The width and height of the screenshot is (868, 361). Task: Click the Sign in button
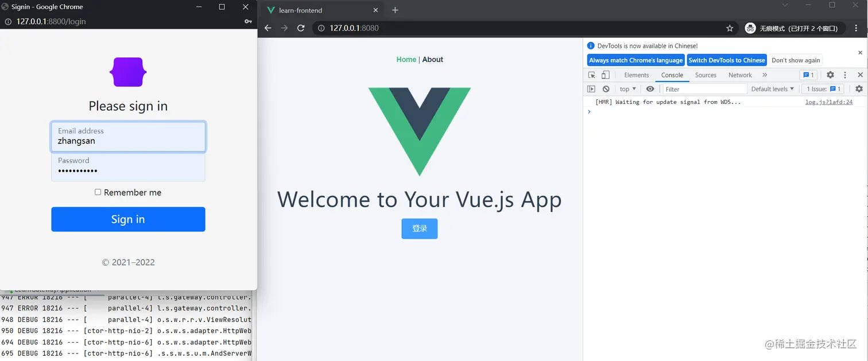pyautogui.click(x=128, y=219)
